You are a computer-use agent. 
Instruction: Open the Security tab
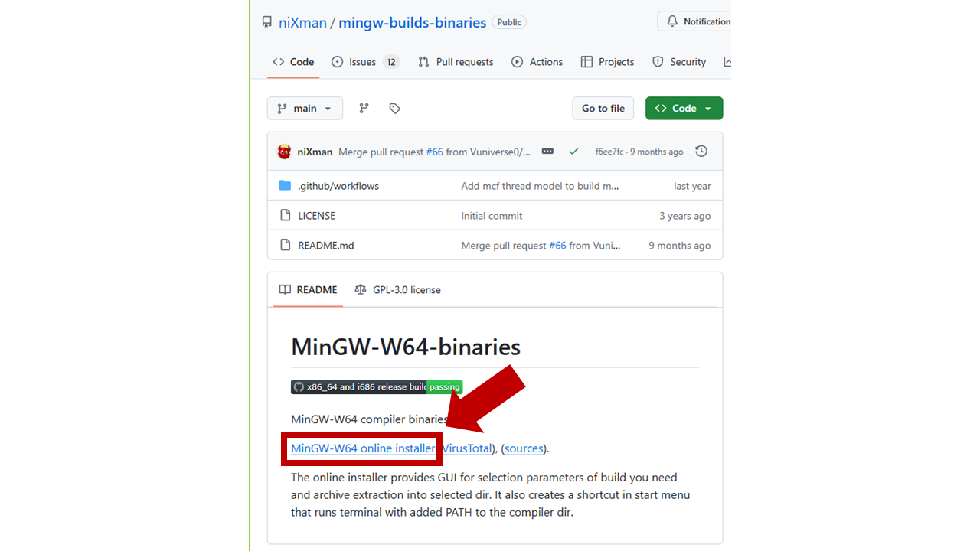(x=679, y=62)
